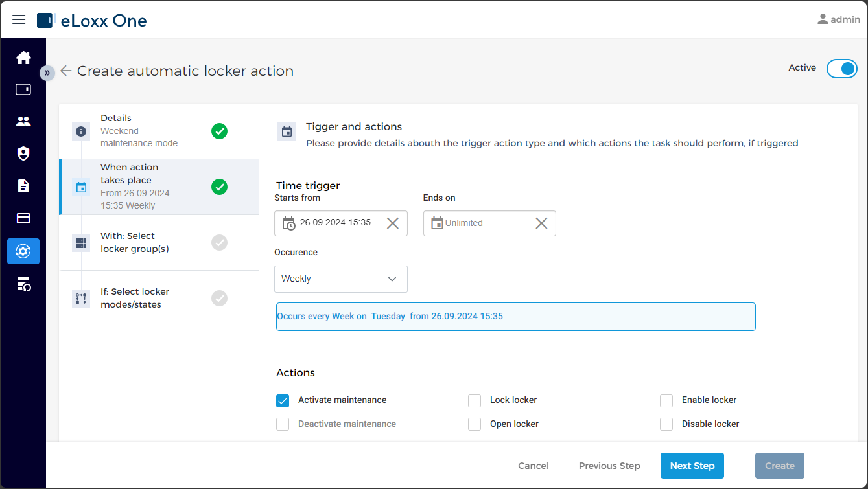Click the calendar icon beside 'Tigger and actions'
Screen dimensions: 868x489
point(287,131)
